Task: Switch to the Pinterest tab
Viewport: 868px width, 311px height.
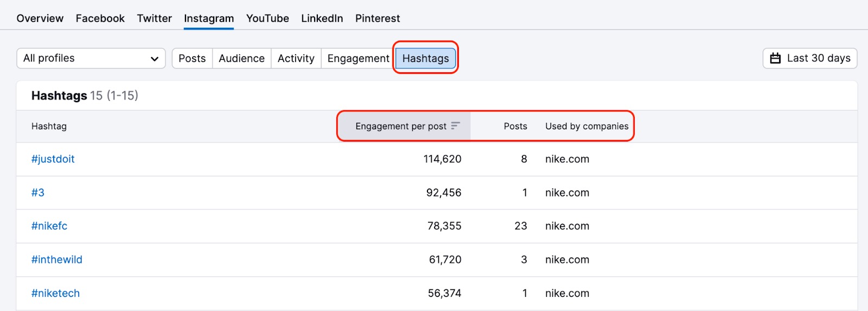Action: [x=378, y=18]
